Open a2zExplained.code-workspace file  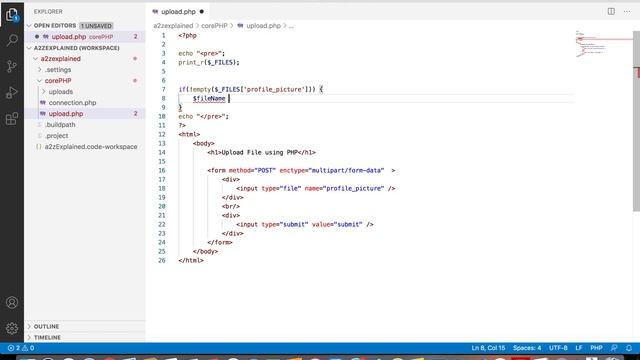pos(91,147)
